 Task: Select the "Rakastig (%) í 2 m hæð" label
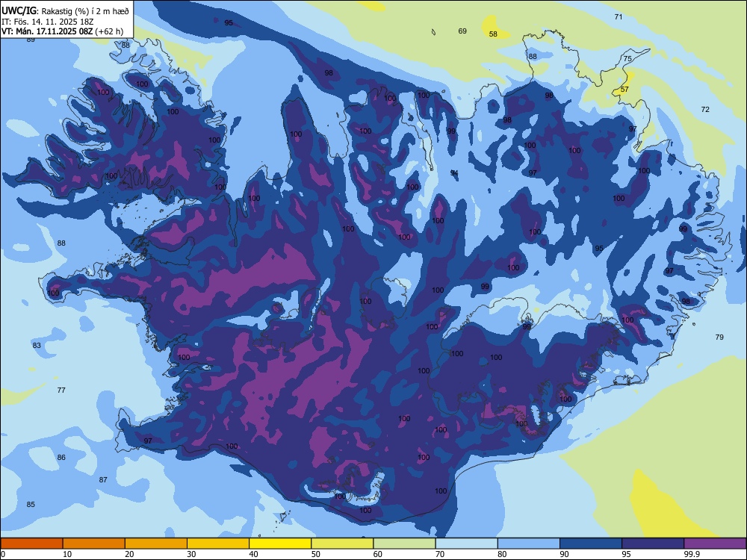coord(85,11)
